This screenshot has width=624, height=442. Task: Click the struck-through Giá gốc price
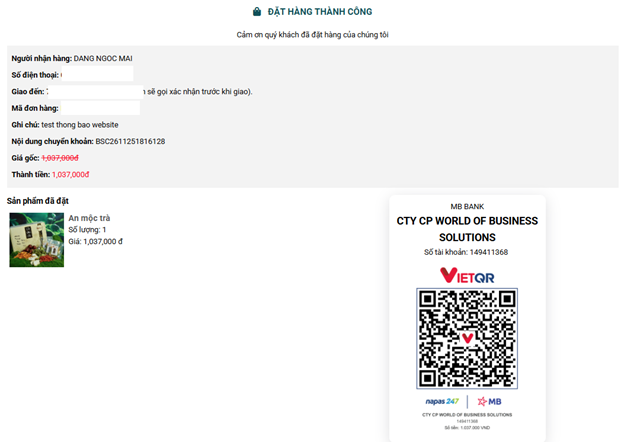click(60, 158)
